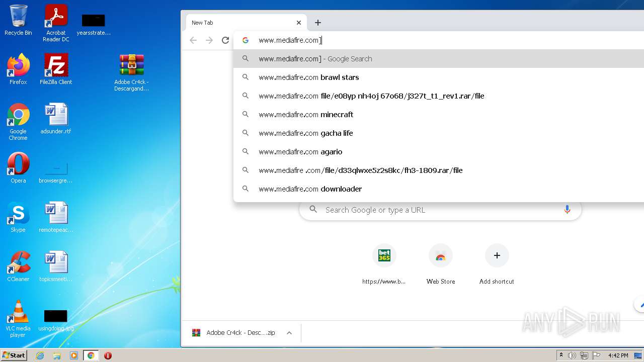
Task: Click the Chrome back arrow
Action: click(193, 40)
